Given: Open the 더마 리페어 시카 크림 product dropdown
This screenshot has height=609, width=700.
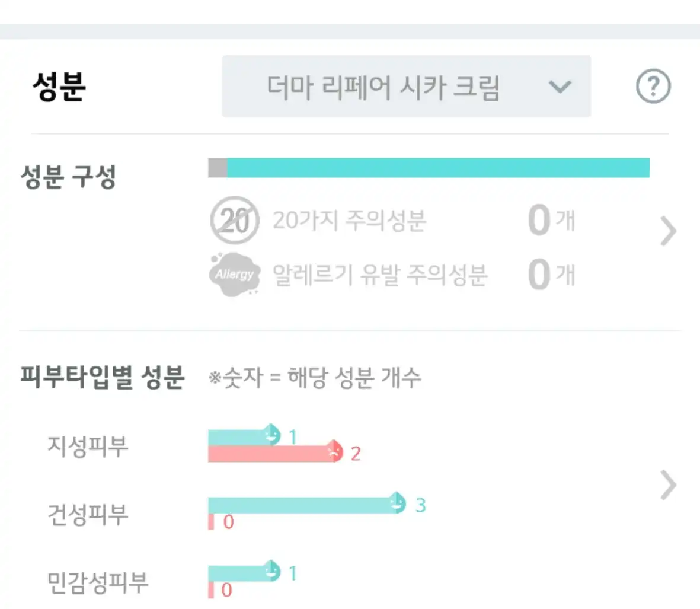Looking at the screenshot, I should click(x=406, y=87).
